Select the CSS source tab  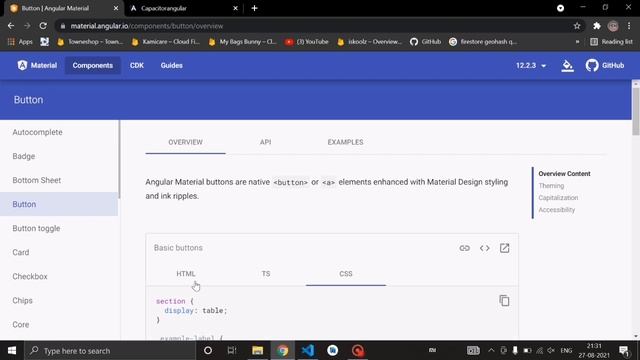pos(346,274)
